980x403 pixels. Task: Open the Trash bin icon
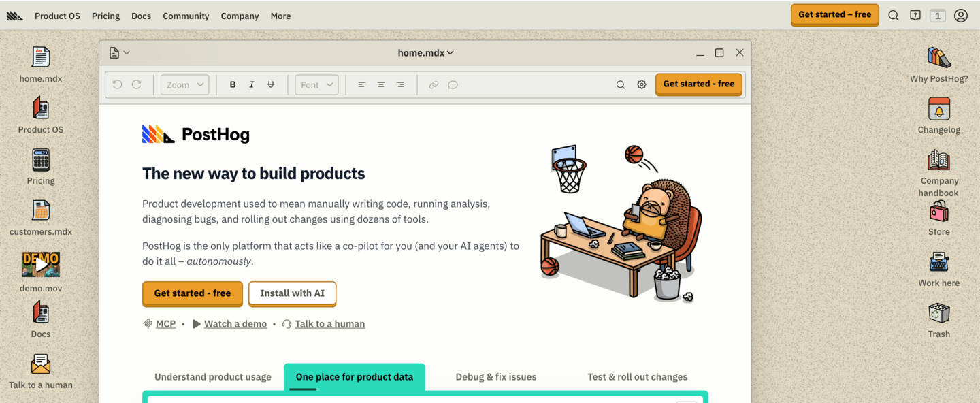[939, 313]
